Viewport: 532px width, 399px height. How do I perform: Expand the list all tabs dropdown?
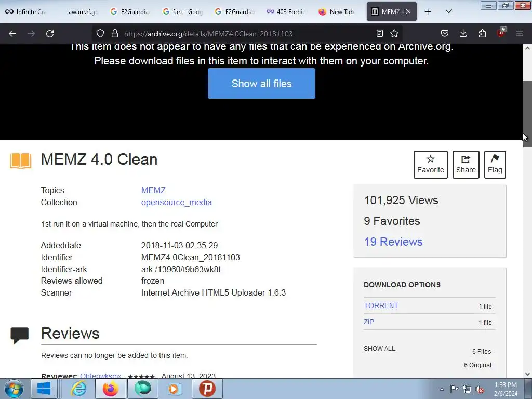(448, 11)
